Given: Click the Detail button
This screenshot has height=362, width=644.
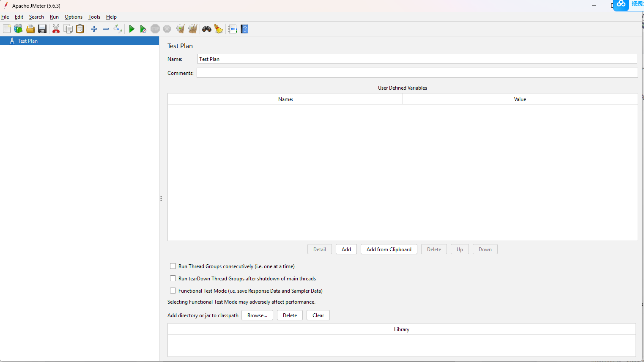Looking at the screenshot, I should click(x=320, y=249).
